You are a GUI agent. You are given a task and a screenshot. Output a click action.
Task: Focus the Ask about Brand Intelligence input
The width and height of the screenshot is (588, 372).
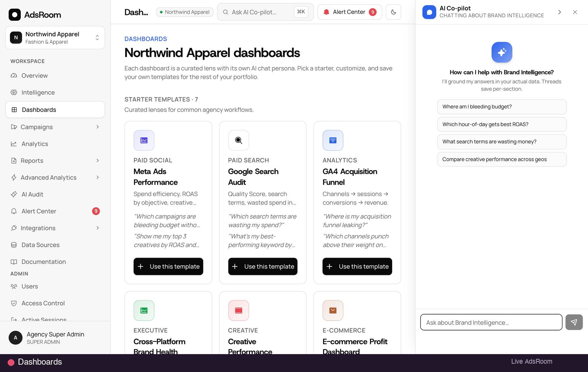(x=491, y=323)
